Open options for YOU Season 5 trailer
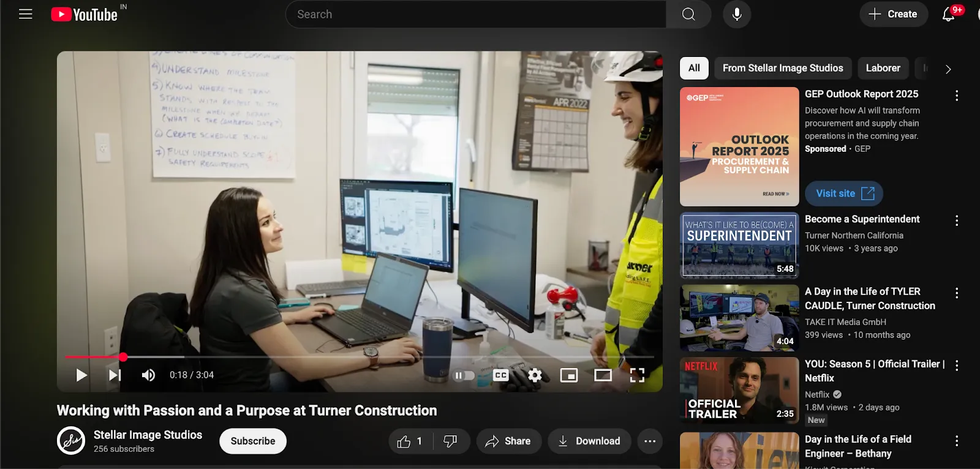The height and width of the screenshot is (469, 980). click(957, 366)
